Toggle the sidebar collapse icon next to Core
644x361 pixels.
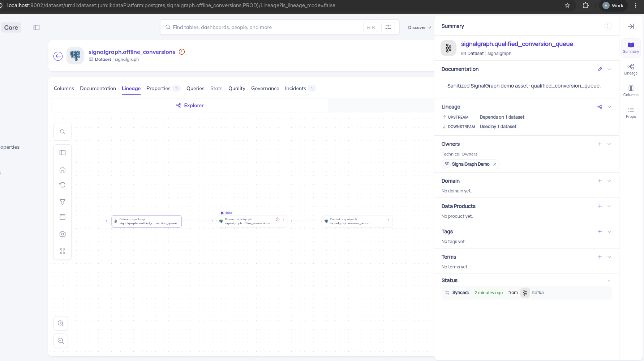[37, 27]
